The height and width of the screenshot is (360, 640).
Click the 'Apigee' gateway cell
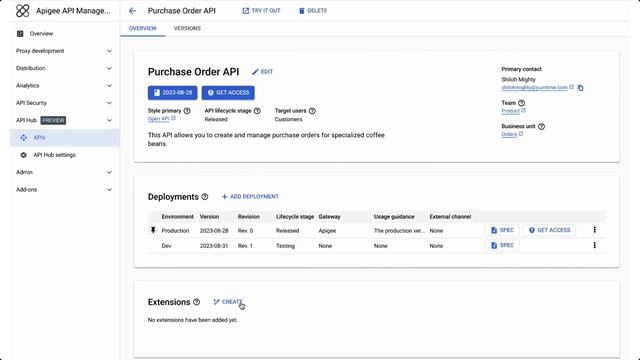point(327,231)
